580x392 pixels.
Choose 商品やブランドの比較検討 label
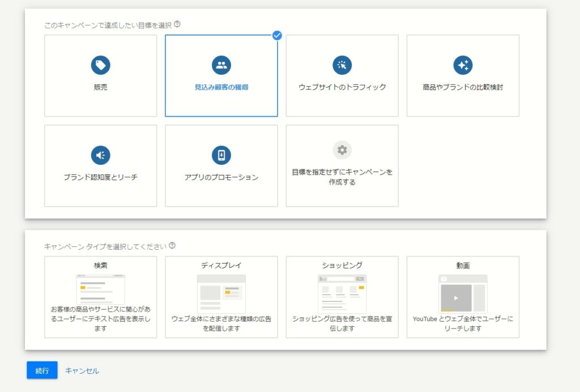[x=463, y=87]
